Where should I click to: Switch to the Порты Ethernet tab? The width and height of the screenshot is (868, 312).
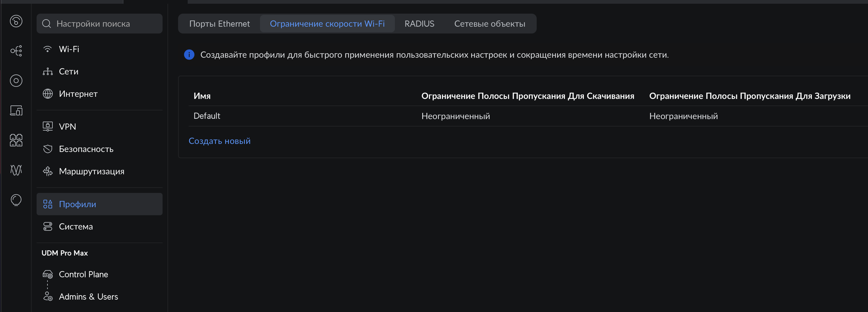pyautogui.click(x=219, y=24)
